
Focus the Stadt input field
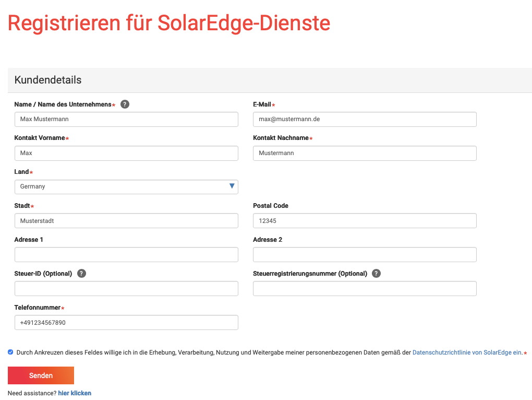[x=126, y=221]
